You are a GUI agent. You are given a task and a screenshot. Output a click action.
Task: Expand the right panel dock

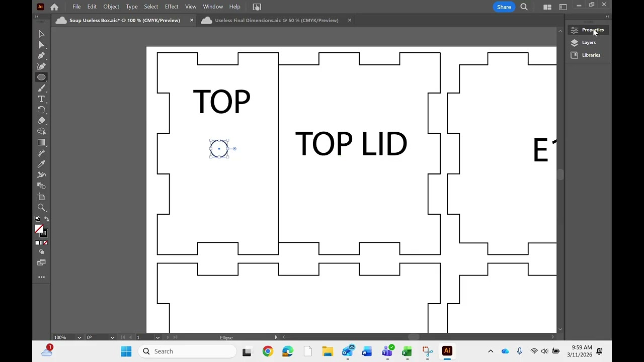(x=607, y=17)
